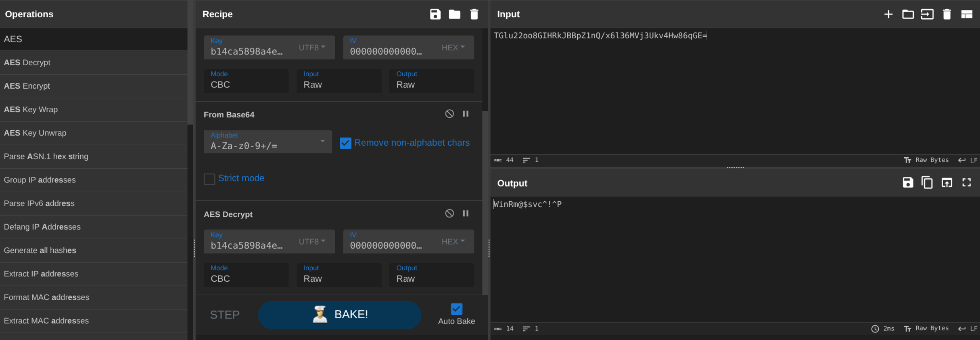Disable the From Base64 operation
The width and height of the screenshot is (980, 340).
[450, 114]
